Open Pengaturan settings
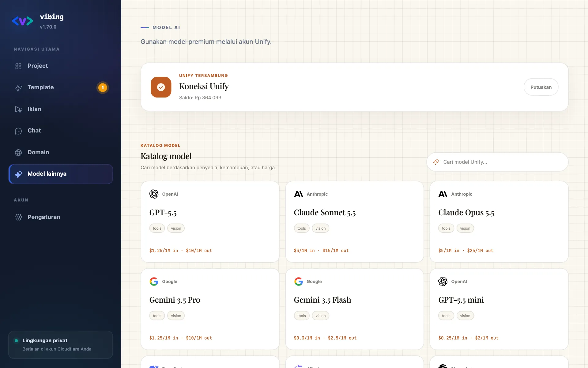Image resolution: width=588 pixels, height=368 pixels. point(61,217)
